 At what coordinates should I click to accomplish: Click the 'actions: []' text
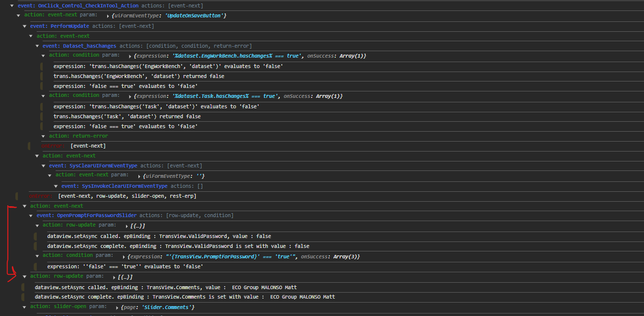[x=187, y=186]
